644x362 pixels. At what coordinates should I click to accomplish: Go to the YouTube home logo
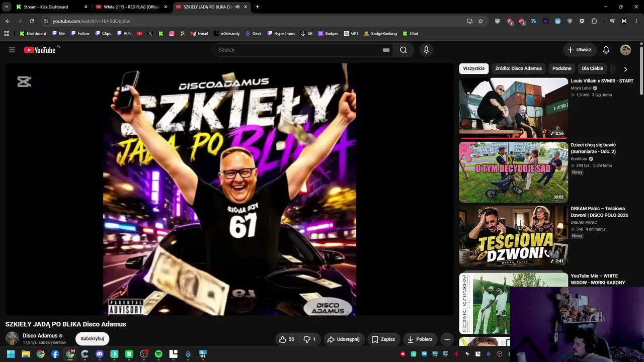coord(40,50)
